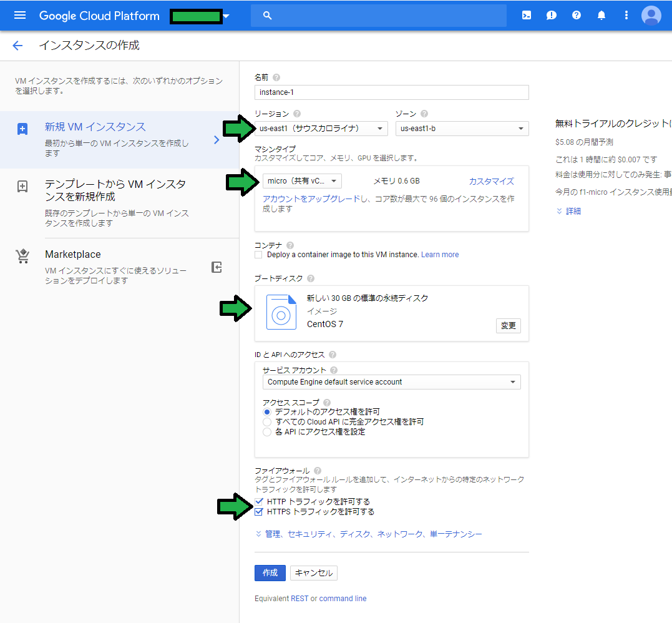
Task: Open the micro machine type dropdown
Action: [302, 181]
